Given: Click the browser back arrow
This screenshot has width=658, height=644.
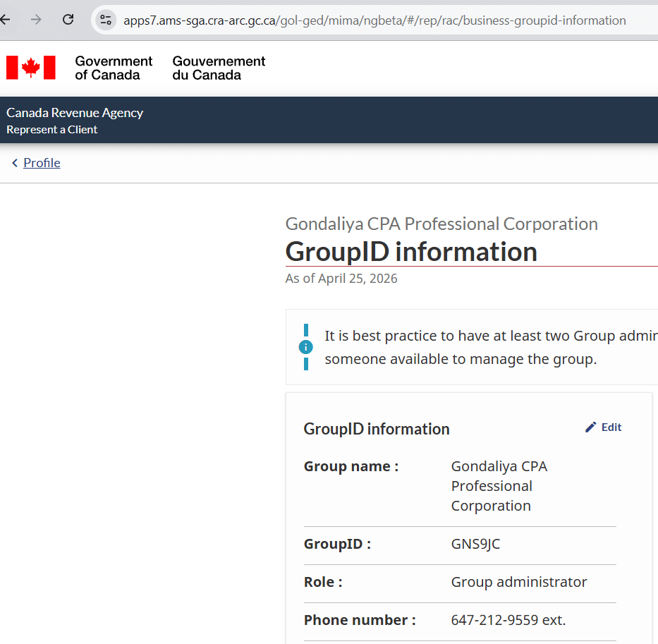Looking at the screenshot, I should [x=5, y=19].
